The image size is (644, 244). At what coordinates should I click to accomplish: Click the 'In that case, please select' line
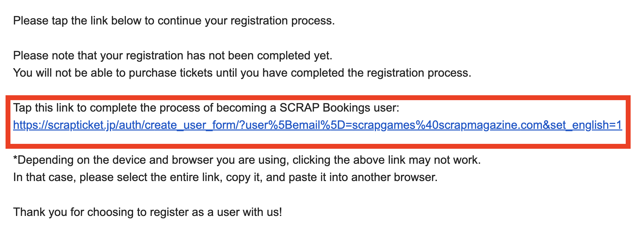click(225, 177)
